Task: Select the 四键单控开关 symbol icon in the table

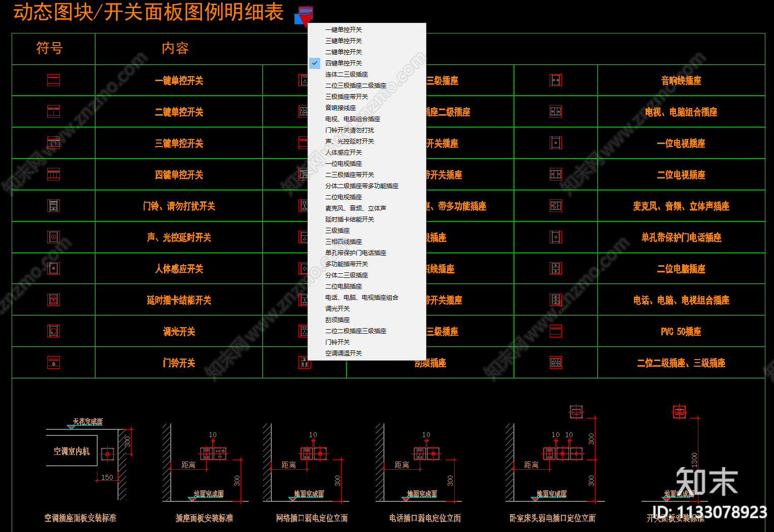Action: [x=53, y=174]
